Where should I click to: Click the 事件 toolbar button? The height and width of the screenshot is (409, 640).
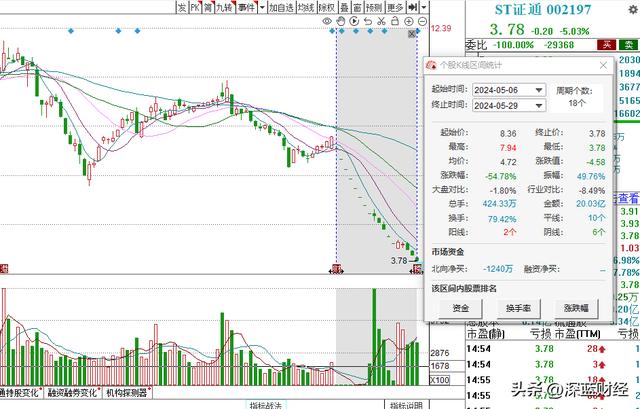246,7
